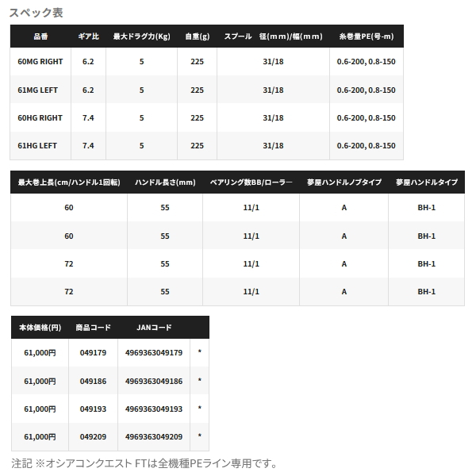The width and height of the screenshot is (476, 476).
Task: Click the 夢屋ハンドルタイプ column header
Action: coord(426,182)
